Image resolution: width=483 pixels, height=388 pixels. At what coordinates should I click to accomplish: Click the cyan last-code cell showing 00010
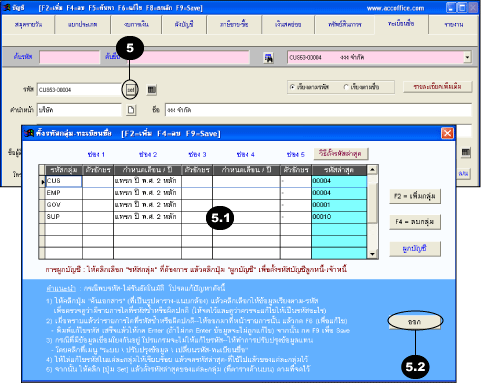[339, 217]
